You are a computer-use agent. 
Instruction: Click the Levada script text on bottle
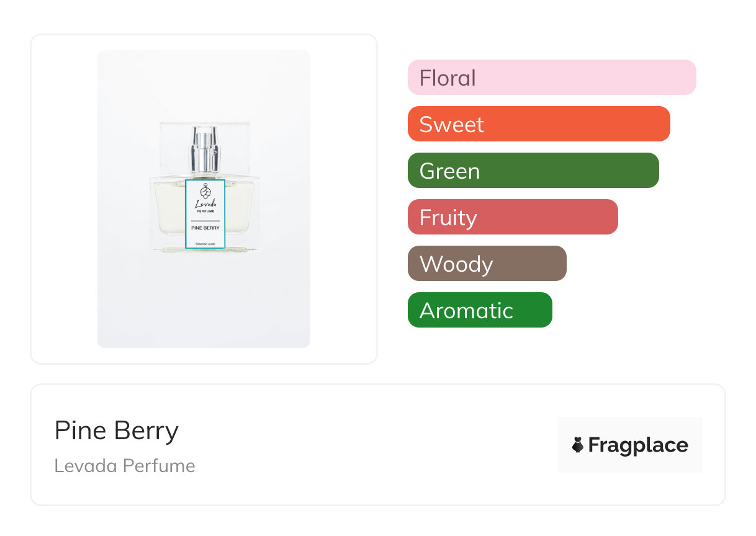tap(205, 203)
